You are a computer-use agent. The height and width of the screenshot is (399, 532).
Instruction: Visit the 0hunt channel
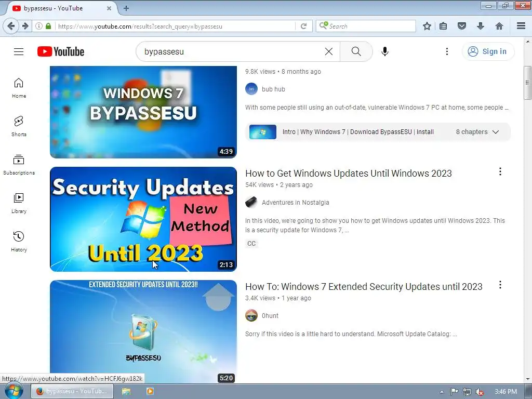click(x=270, y=316)
